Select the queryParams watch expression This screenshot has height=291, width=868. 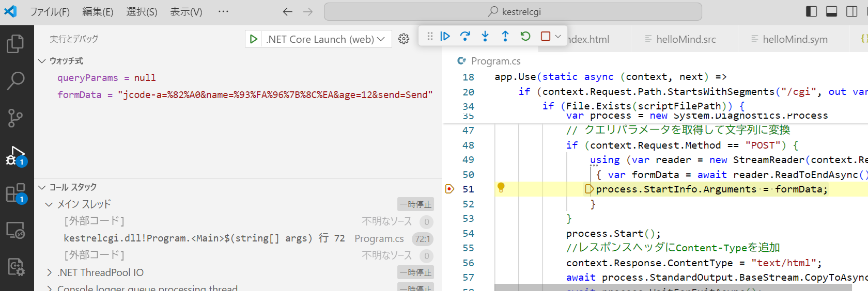(x=238, y=77)
